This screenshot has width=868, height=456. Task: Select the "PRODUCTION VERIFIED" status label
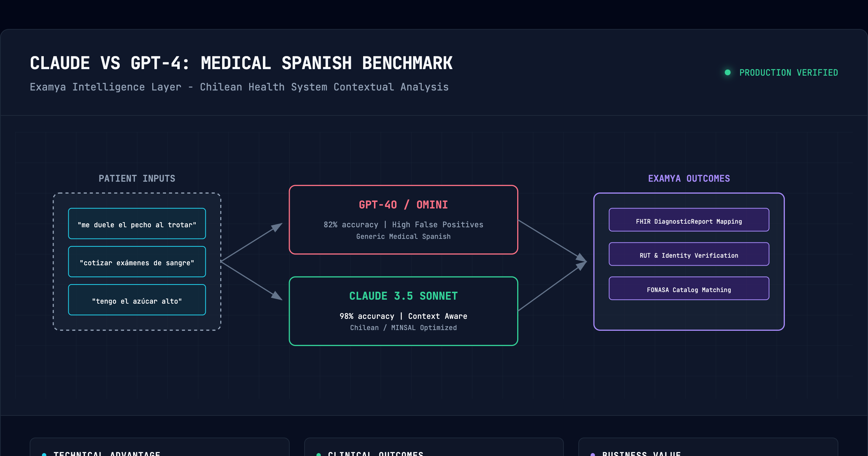coord(788,73)
